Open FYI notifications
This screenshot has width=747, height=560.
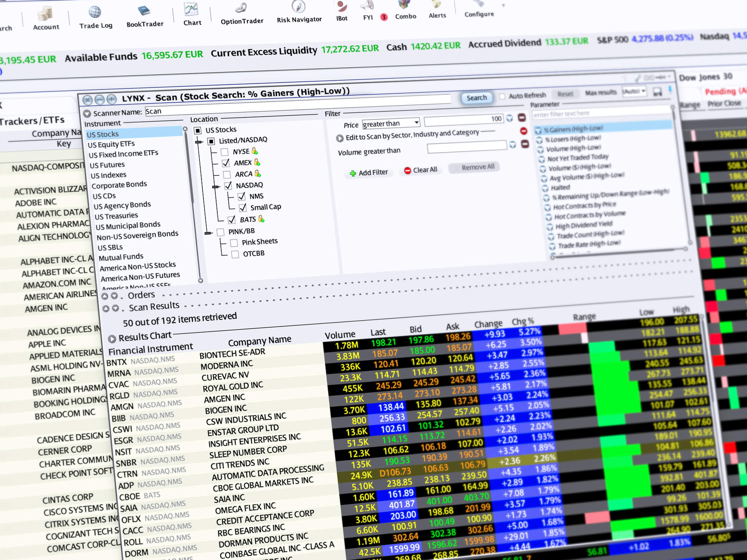[368, 11]
